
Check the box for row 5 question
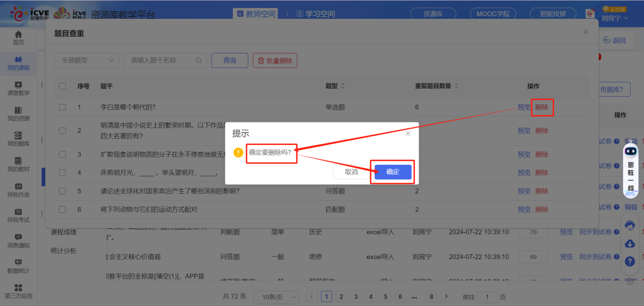[x=63, y=191]
